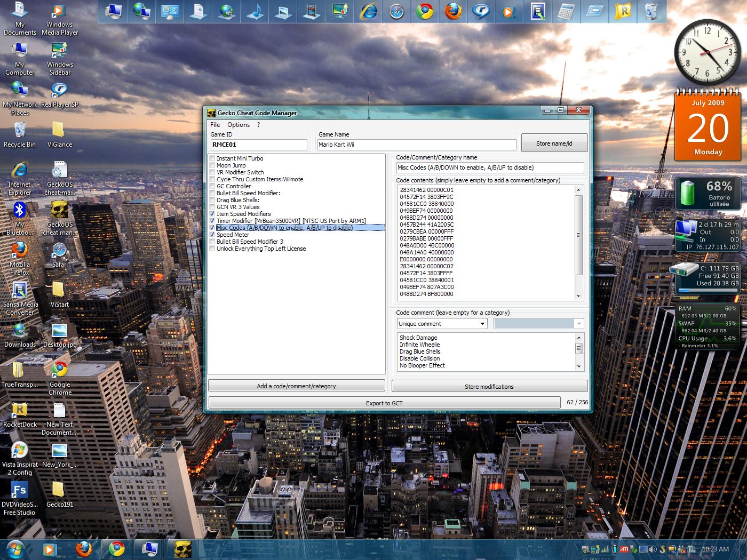Select GCN VR 3 Values row
Viewport: 747px width, 560px height.
238,207
